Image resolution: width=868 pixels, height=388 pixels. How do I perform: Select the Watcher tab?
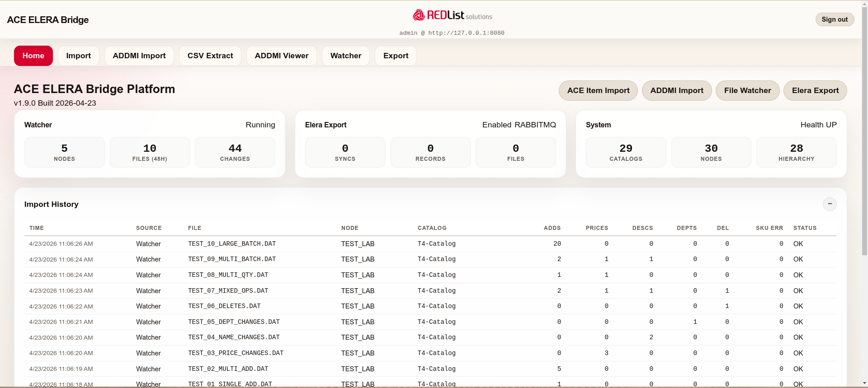346,56
